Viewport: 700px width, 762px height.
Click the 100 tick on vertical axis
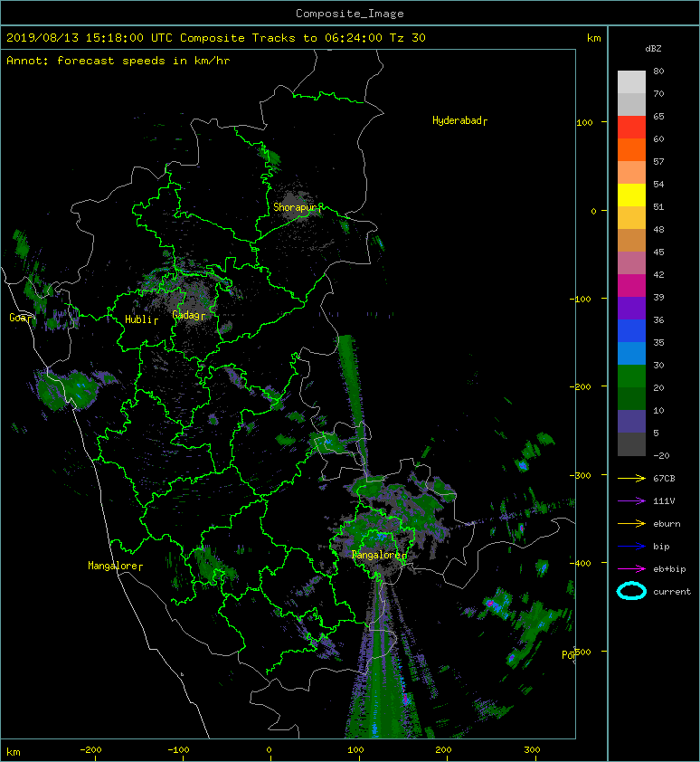point(585,122)
